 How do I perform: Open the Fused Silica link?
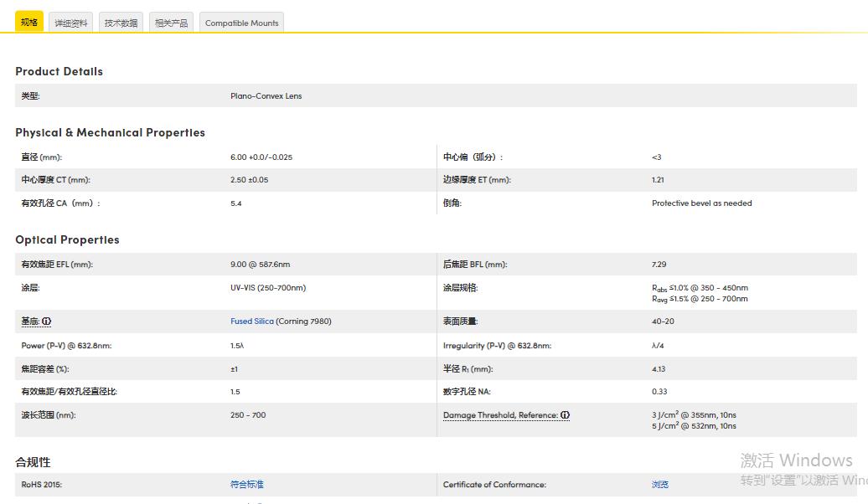tap(251, 321)
